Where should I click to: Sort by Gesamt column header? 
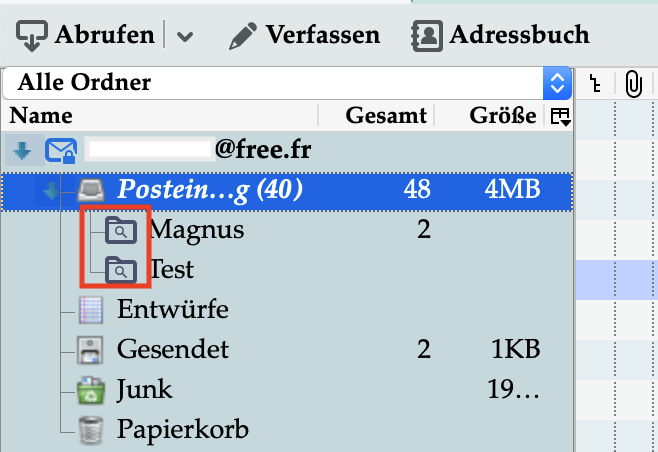tap(386, 116)
